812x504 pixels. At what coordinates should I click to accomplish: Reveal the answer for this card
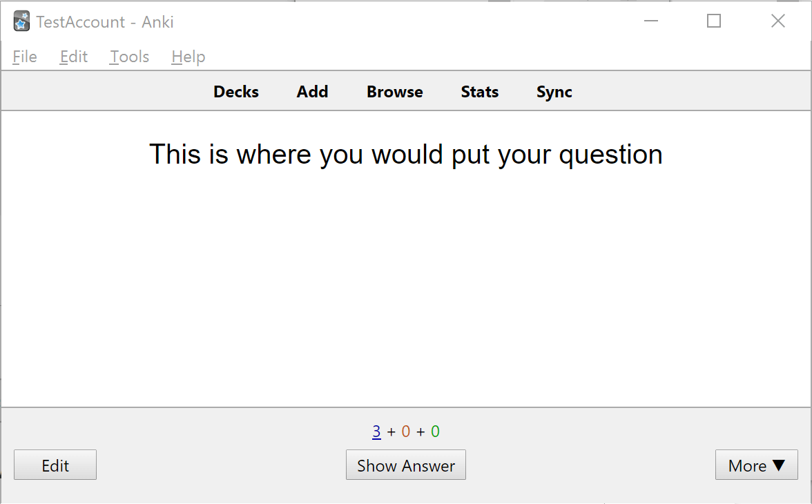[x=405, y=465]
